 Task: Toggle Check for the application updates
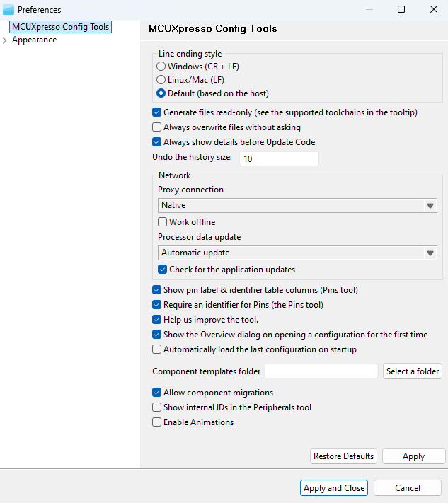coord(162,269)
